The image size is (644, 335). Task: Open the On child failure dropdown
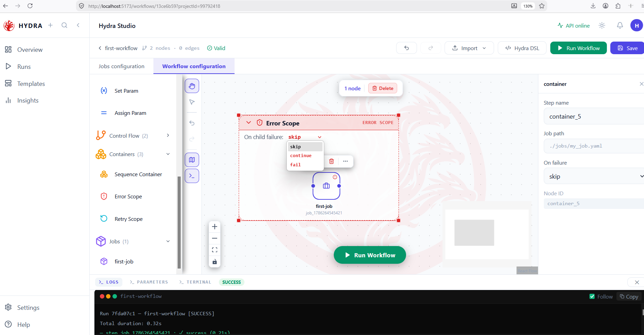point(305,137)
